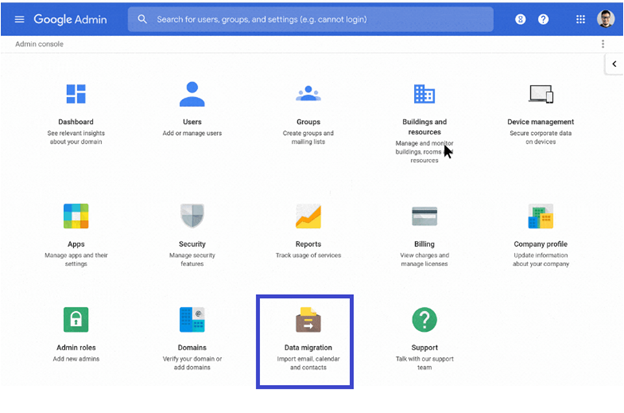Open the Google apps grid launcher
Screen dimensions: 624x413
(x=581, y=19)
